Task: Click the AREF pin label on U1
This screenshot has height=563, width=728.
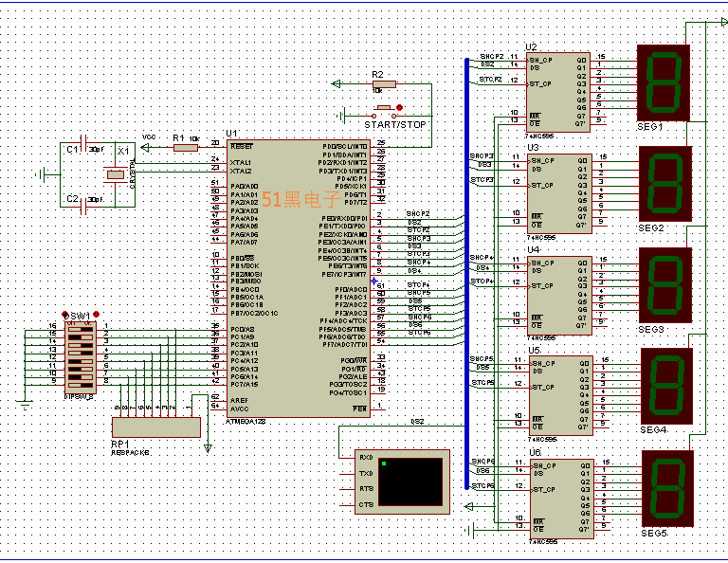Action: (x=239, y=401)
